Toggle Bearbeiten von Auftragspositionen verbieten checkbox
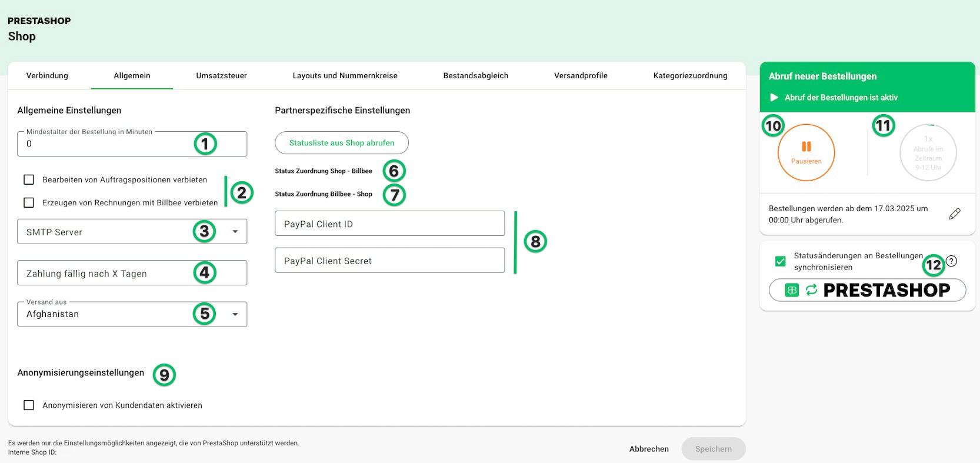The width and height of the screenshot is (980, 463). 29,179
